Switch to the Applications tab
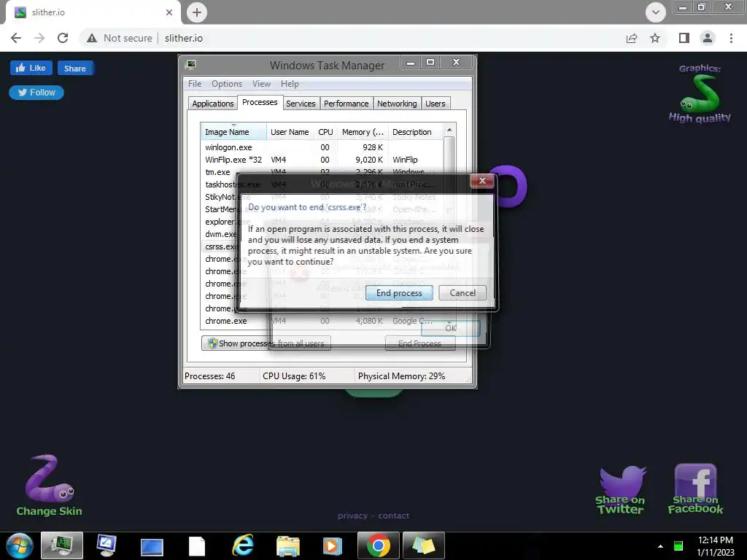This screenshot has height=560, width=747. tap(213, 104)
